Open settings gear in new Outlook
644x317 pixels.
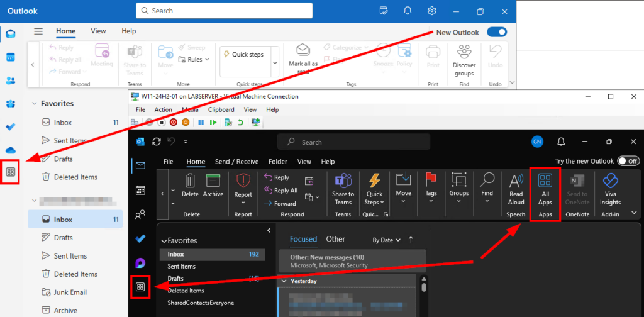pyautogui.click(x=432, y=11)
